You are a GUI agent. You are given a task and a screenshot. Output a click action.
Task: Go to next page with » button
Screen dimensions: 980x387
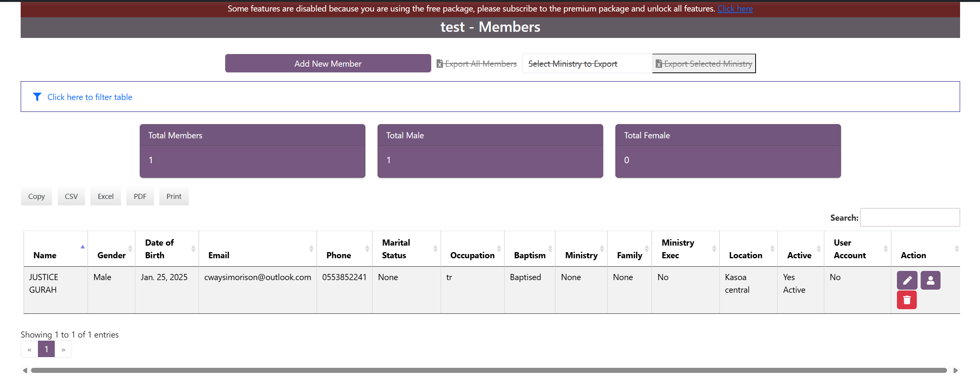(x=63, y=349)
